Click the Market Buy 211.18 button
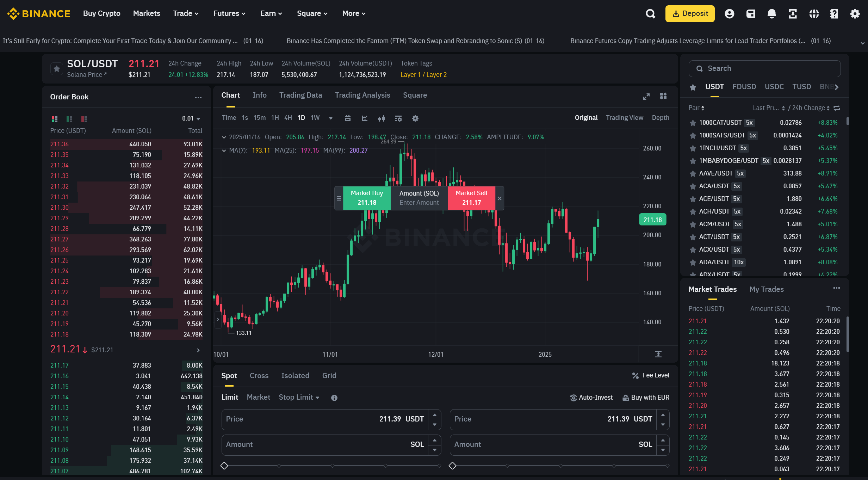The image size is (868, 480). [x=366, y=198]
